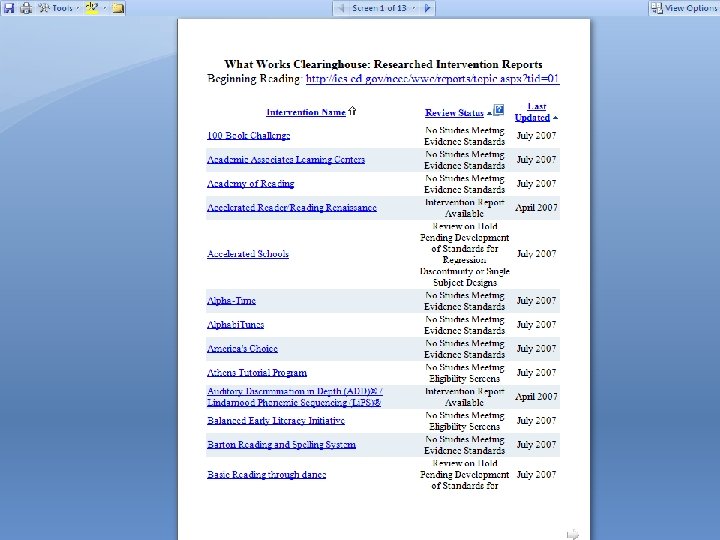The height and width of the screenshot is (540, 720).
Task: Open America's Choice link
Action: pyautogui.click(x=242, y=349)
